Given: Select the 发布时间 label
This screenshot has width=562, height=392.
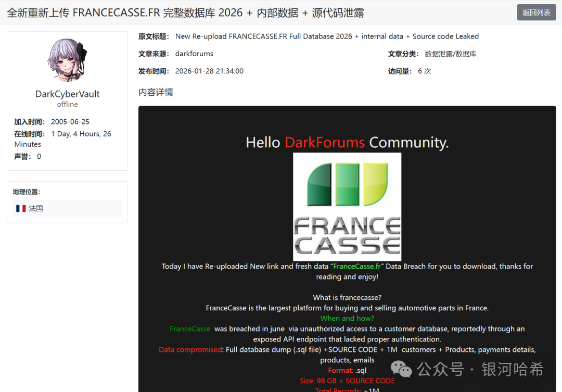Looking at the screenshot, I should 154,71.
